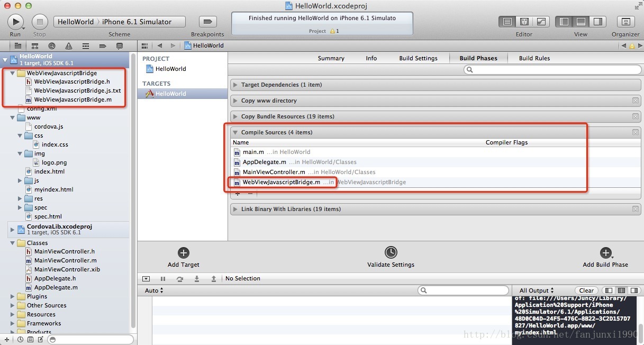Hide the debug area with toggle icon
The width and height of the screenshot is (644, 345).
pyautogui.click(x=147, y=279)
